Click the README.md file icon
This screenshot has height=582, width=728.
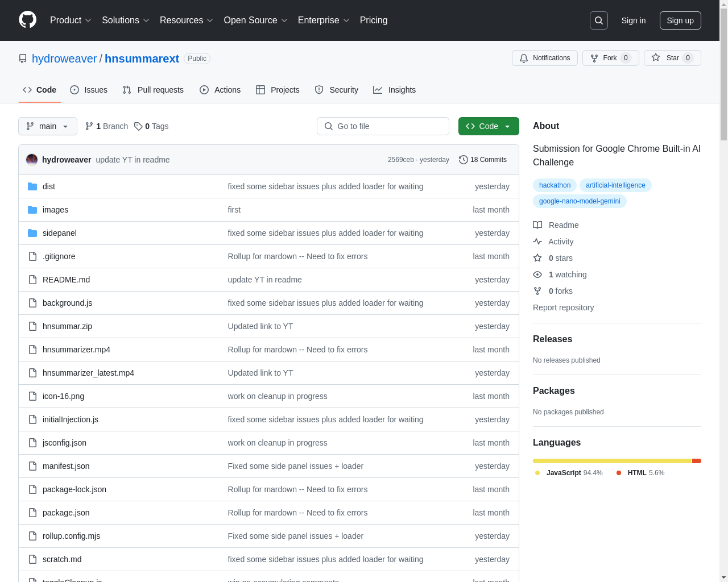click(32, 280)
